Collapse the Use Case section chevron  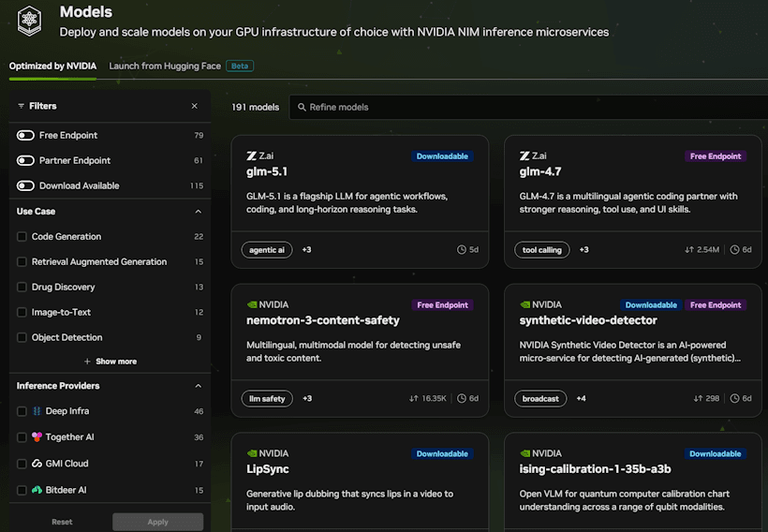[199, 212]
